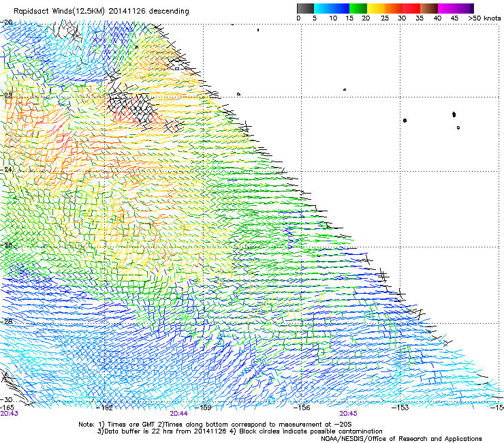Click the -162 longitude axis label
The width and height of the screenshot is (504, 443).
point(105,408)
